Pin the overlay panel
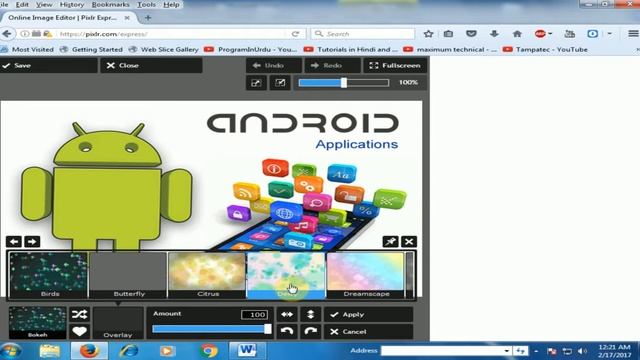 pos(390,242)
